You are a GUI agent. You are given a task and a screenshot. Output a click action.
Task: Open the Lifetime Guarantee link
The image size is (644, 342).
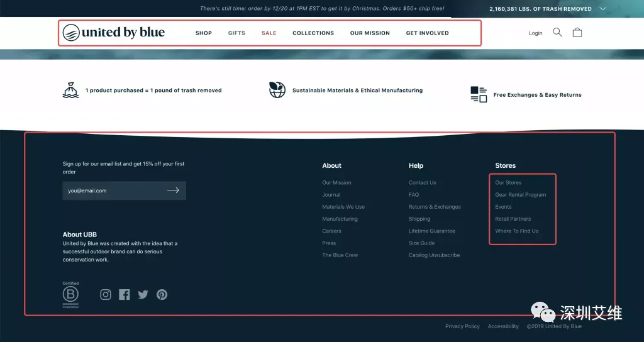point(431,231)
